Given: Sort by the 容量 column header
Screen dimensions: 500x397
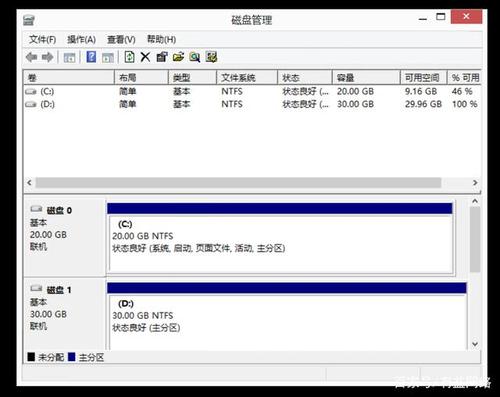Looking at the screenshot, I should (366, 78).
